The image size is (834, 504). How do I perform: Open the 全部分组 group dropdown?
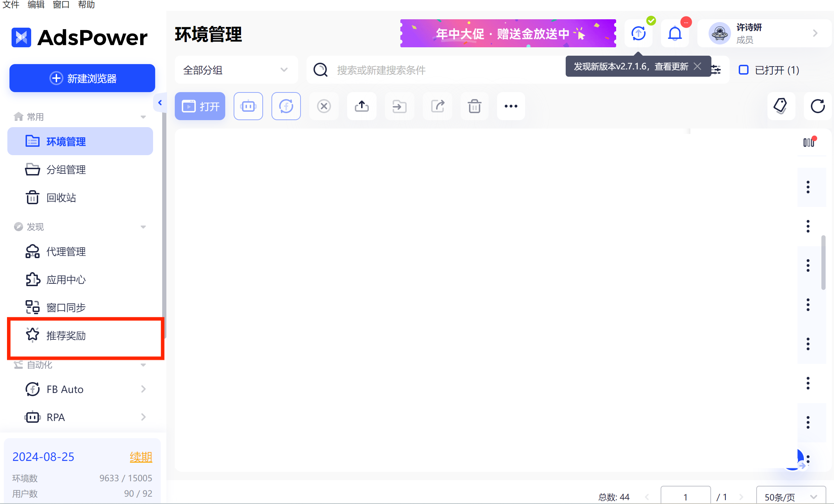click(x=236, y=70)
